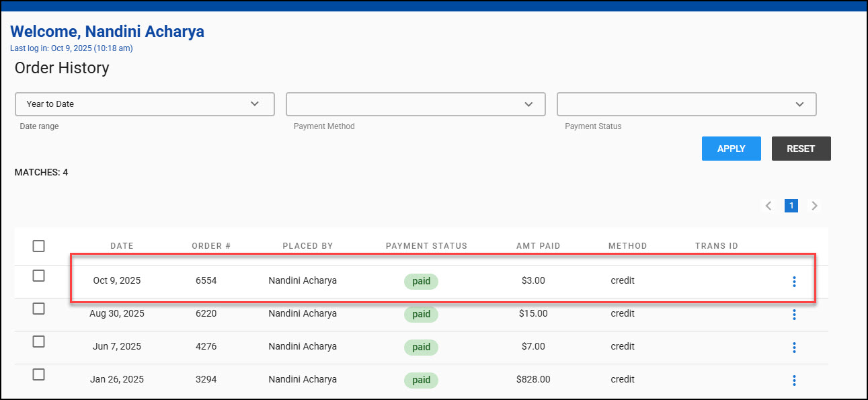
Task: Tick the checkbox for the Jun 7, 2025 order
Action: click(x=39, y=342)
